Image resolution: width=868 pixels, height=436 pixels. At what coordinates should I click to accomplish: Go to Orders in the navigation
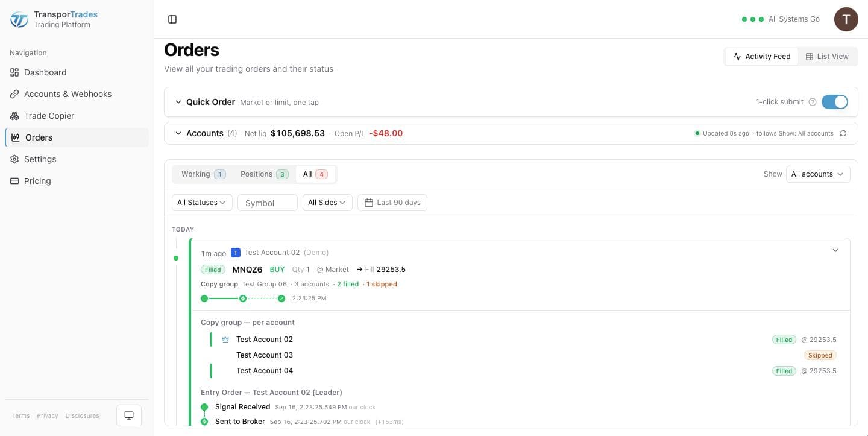click(x=77, y=137)
